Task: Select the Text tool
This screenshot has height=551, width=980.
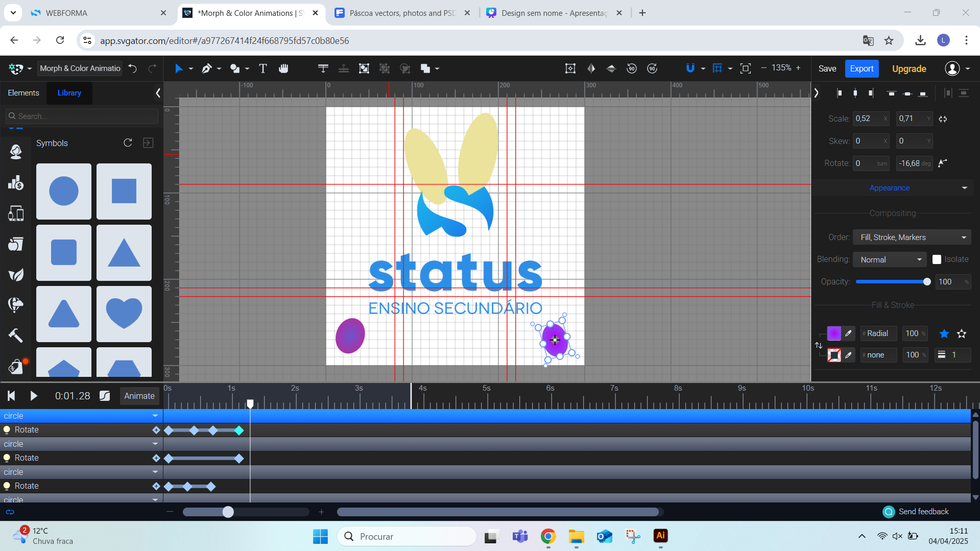Action: 263,68
